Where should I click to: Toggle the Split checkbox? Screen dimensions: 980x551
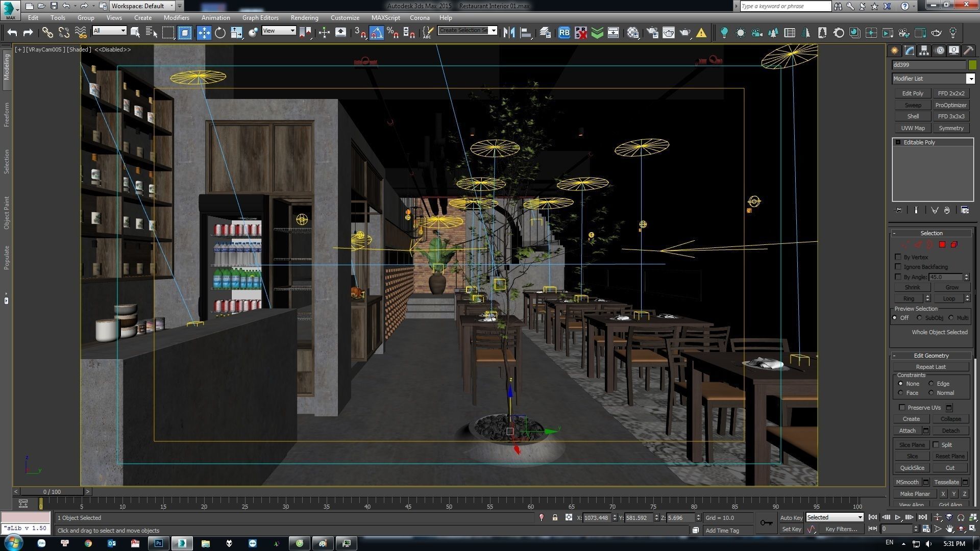pos(936,444)
